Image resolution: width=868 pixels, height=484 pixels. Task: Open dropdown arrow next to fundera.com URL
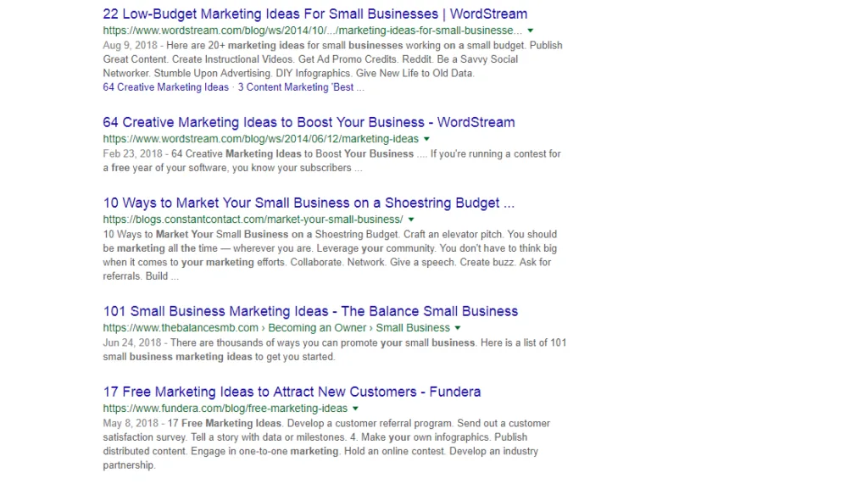point(356,409)
